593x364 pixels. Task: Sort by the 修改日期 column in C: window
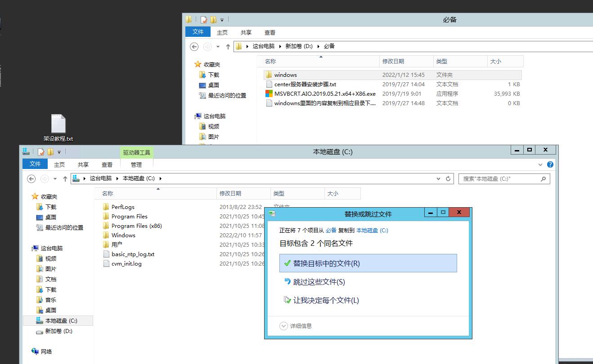tap(230, 194)
